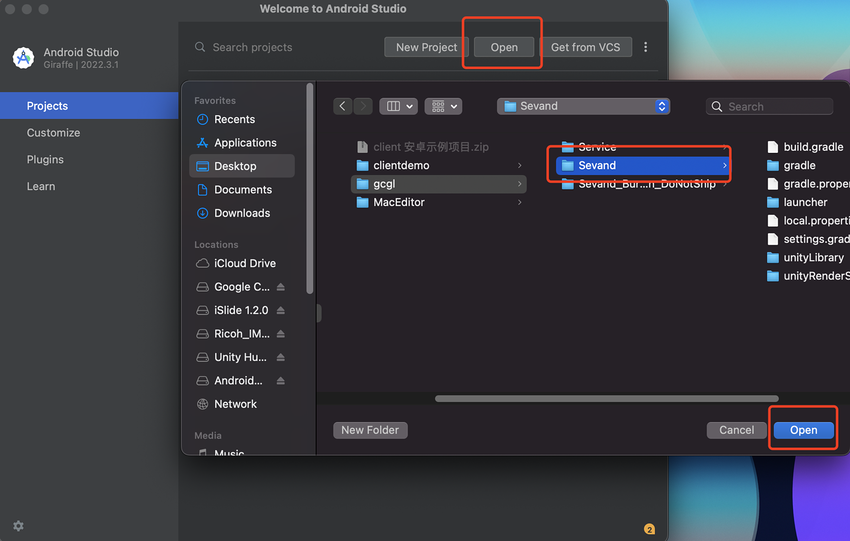Click the notifications badge showing 2
The height and width of the screenshot is (541, 850).
649,529
